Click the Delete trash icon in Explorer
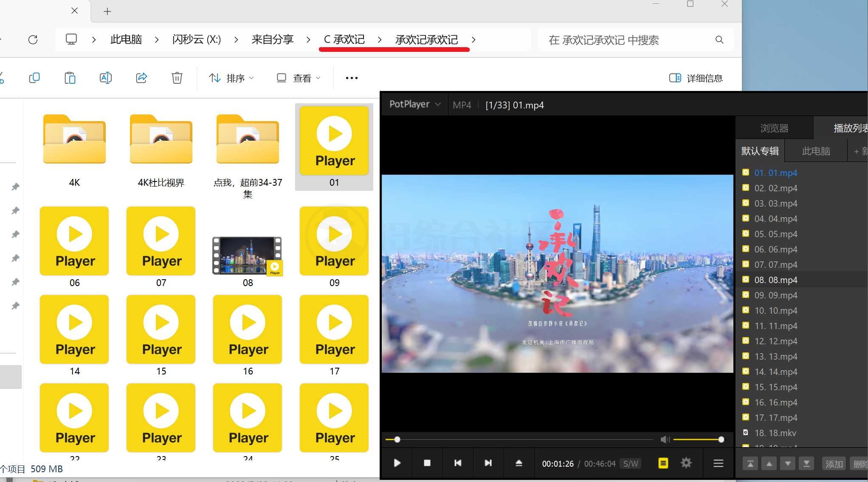The image size is (868, 482). [x=177, y=78]
